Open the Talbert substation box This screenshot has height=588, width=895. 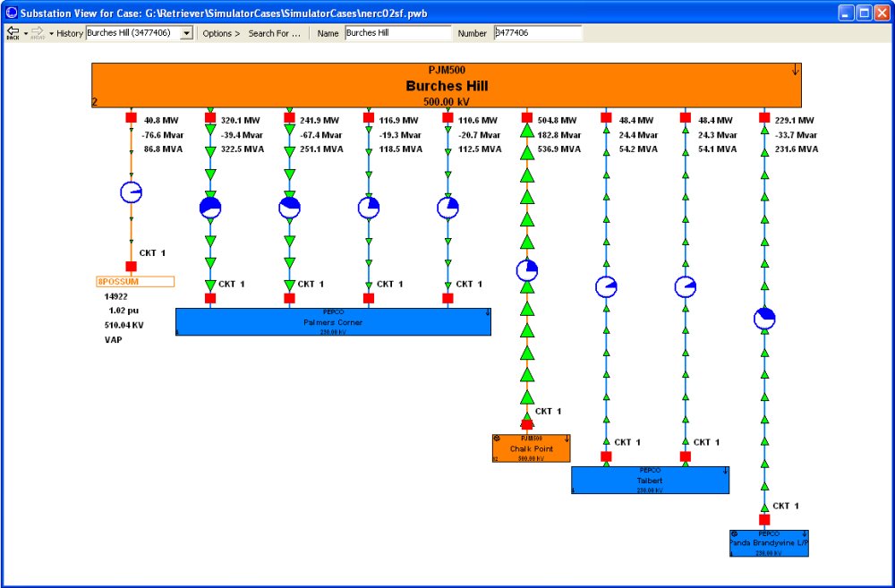pos(650,480)
